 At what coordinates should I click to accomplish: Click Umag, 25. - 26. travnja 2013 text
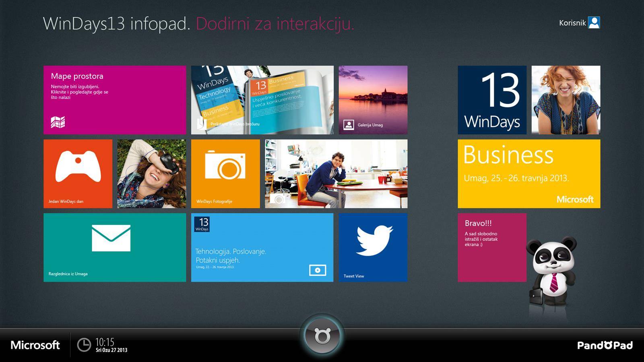(x=516, y=178)
